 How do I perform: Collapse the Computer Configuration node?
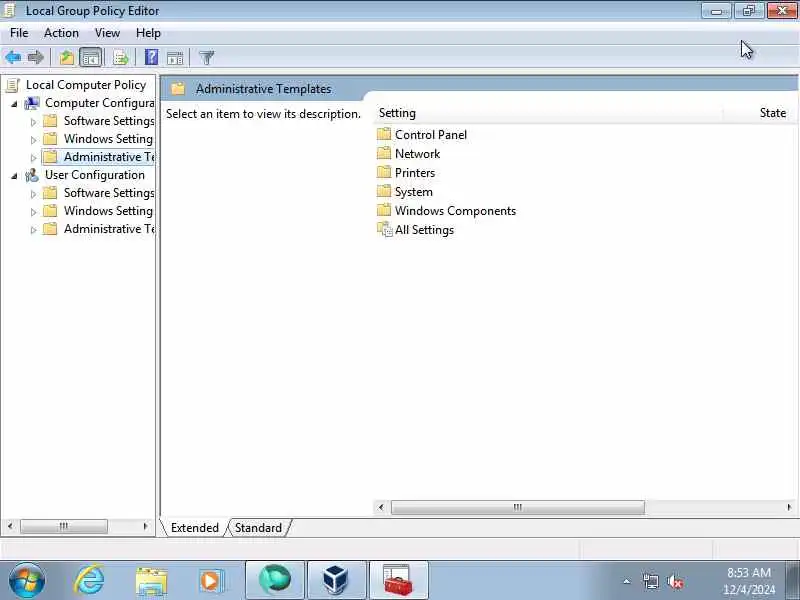coord(14,104)
